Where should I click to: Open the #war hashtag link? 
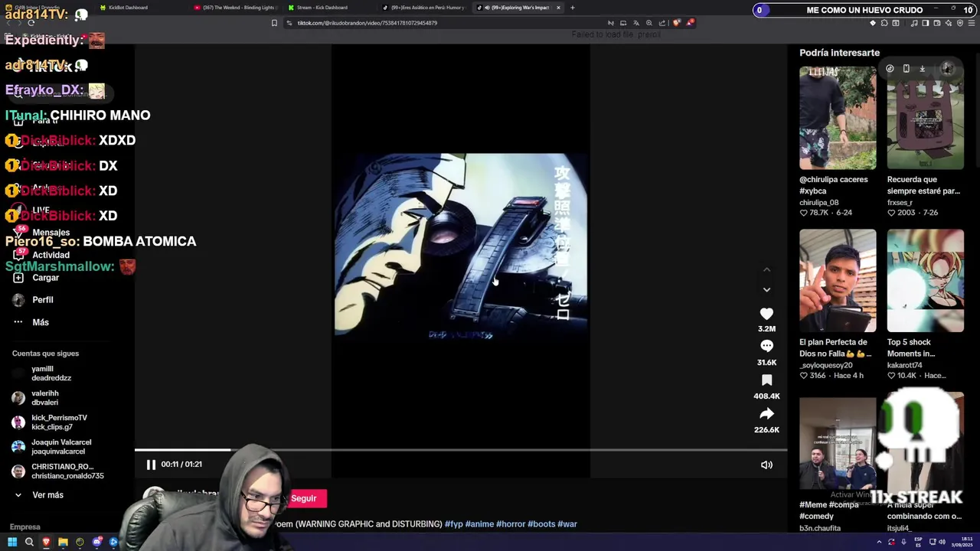click(x=567, y=524)
